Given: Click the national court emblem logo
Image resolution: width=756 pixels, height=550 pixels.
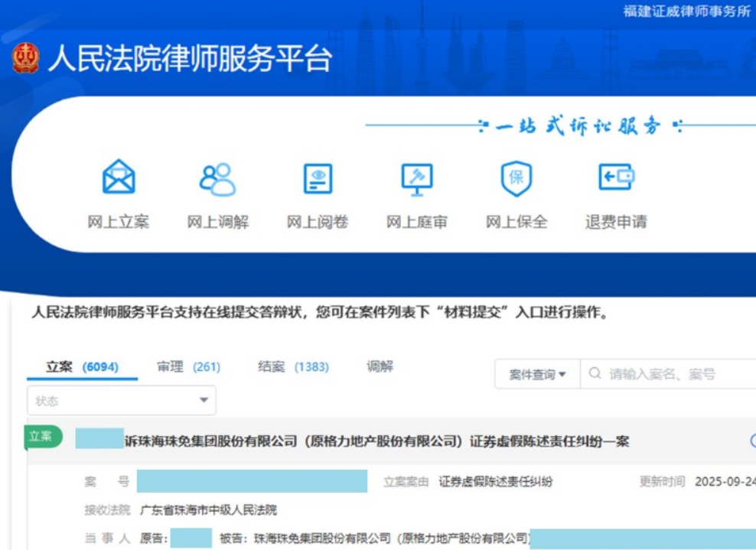Looking at the screenshot, I should coord(25,58).
